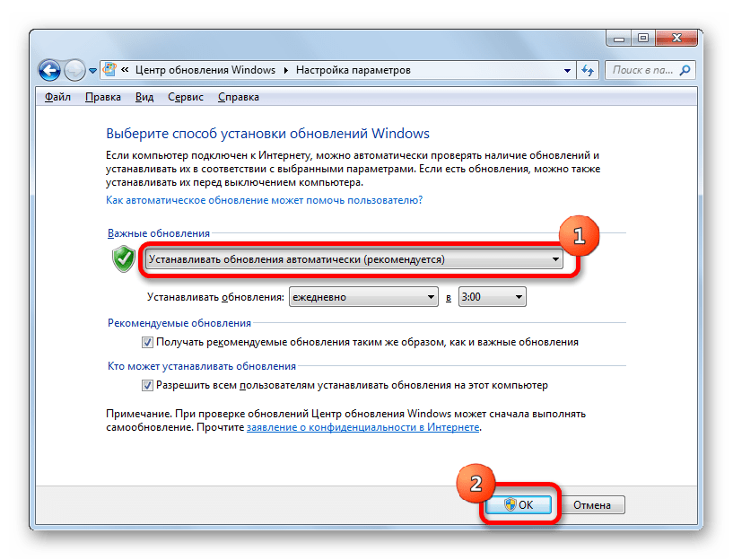Open the 3:00 time dropdown
The height and width of the screenshot is (560, 733).
point(493,297)
